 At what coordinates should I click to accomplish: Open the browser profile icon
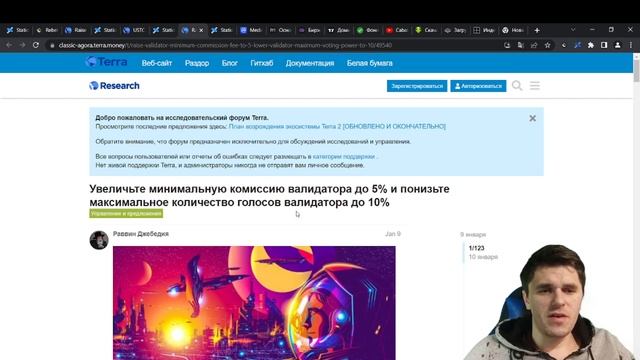(618, 45)
